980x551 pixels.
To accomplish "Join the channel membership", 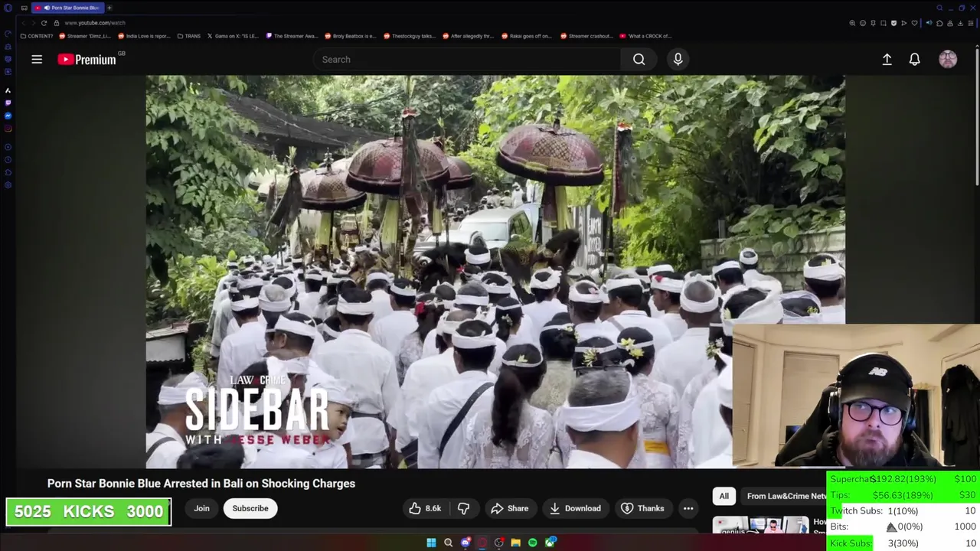I will coord(201,508).
